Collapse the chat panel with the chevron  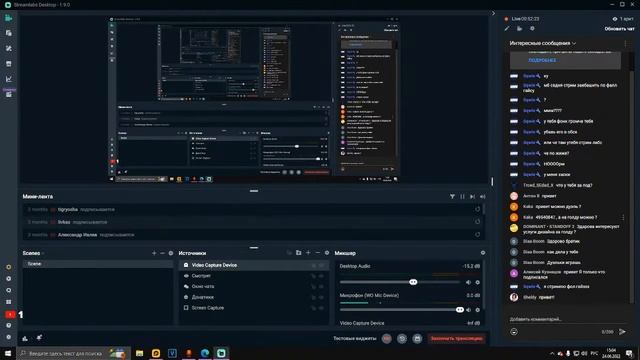(x=493, y=13)
